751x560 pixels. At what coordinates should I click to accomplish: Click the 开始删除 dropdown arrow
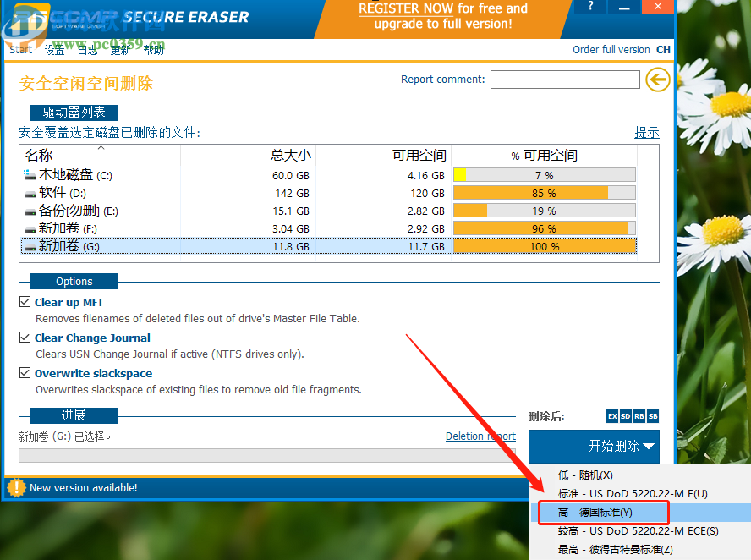click(649, 446)
